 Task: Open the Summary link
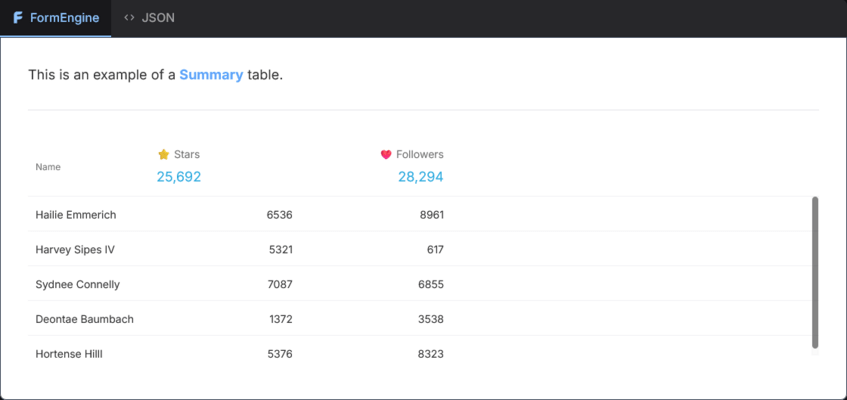pyautogui.click(x=211, y=75)
